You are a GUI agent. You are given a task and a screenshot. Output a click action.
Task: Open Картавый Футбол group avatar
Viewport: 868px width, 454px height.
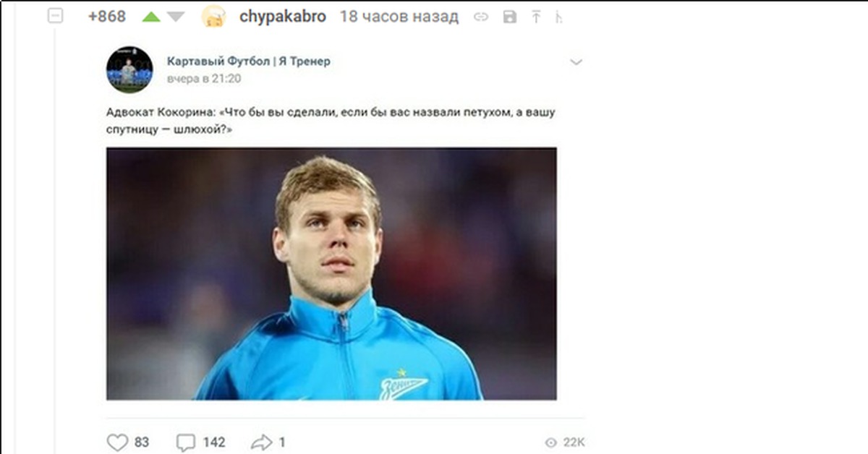pyautogui.click(x=129, y=69)
